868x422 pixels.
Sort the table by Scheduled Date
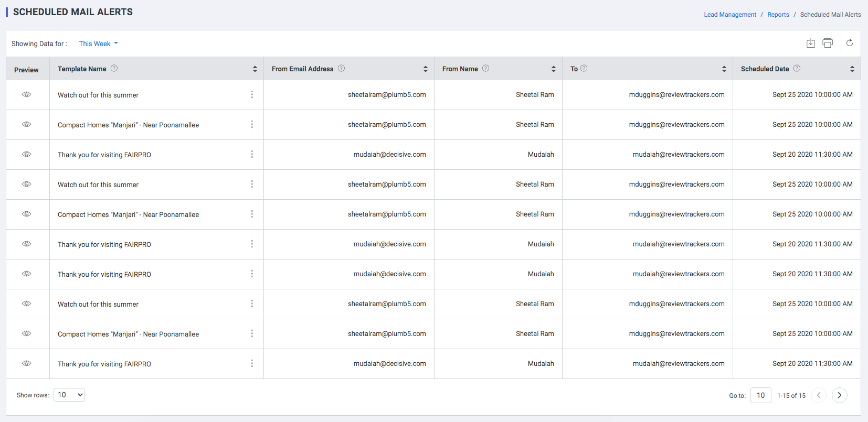852,69
